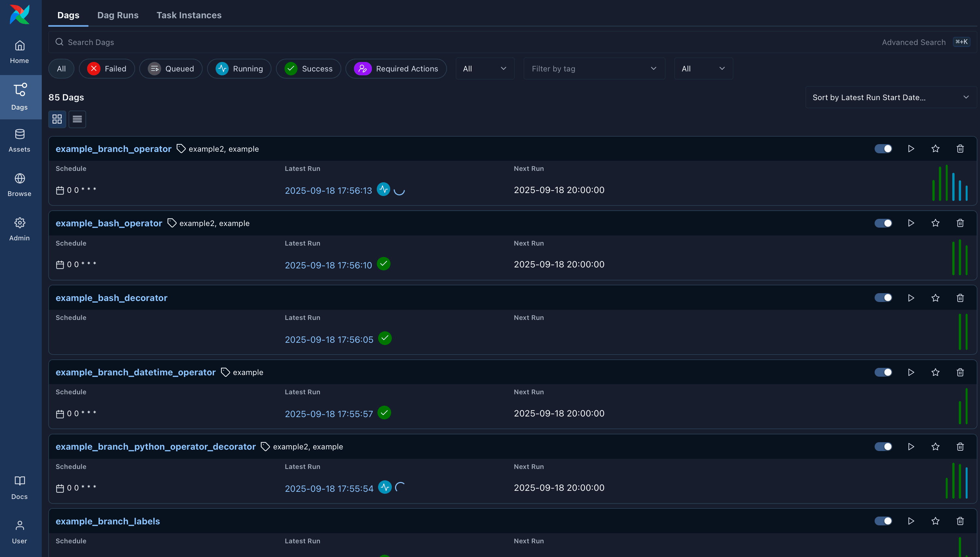This screenshot has width=980, height=557.
Task: Switch to list view layout icon
Action: 77,119
